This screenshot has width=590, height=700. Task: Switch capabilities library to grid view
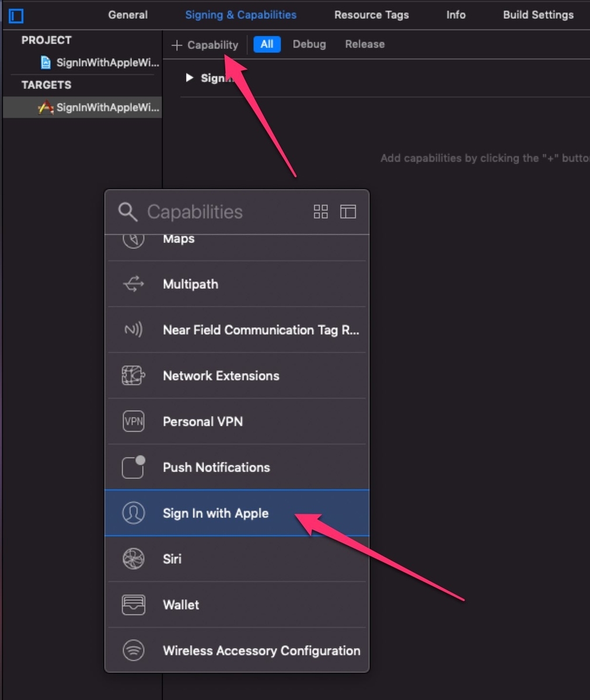[320, 211]
